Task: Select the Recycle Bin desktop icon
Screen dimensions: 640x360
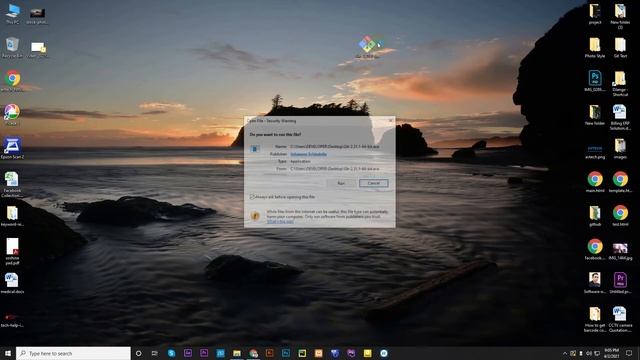Action: point(12,47)
